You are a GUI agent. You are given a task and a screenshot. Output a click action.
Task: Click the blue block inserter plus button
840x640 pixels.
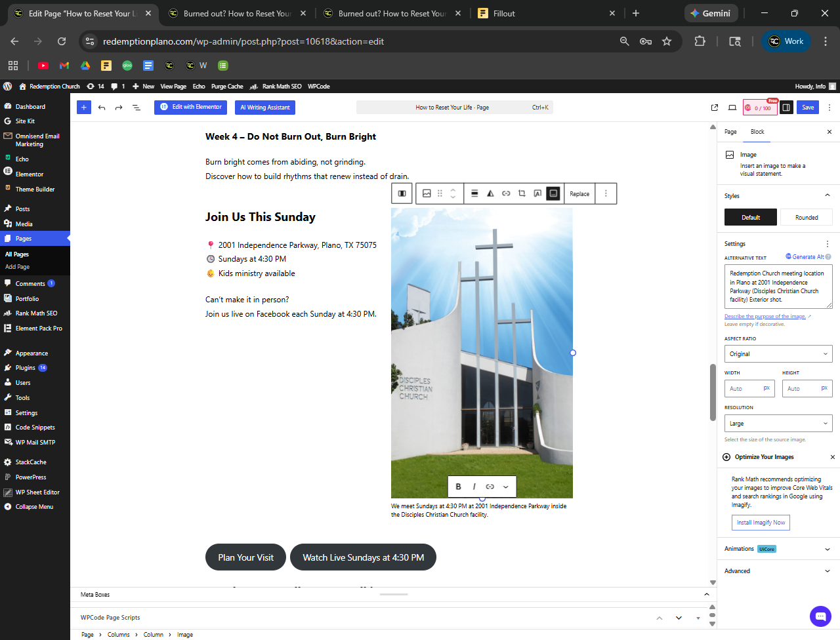84,108
